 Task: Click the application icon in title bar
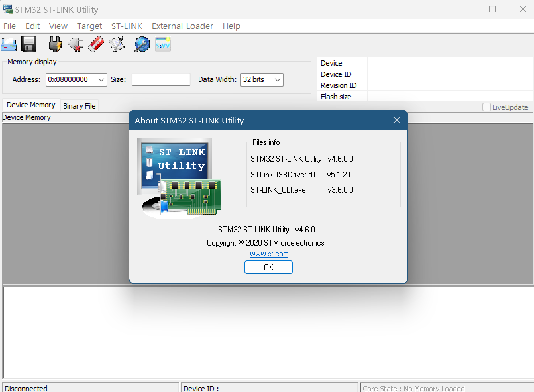point(8,9)
